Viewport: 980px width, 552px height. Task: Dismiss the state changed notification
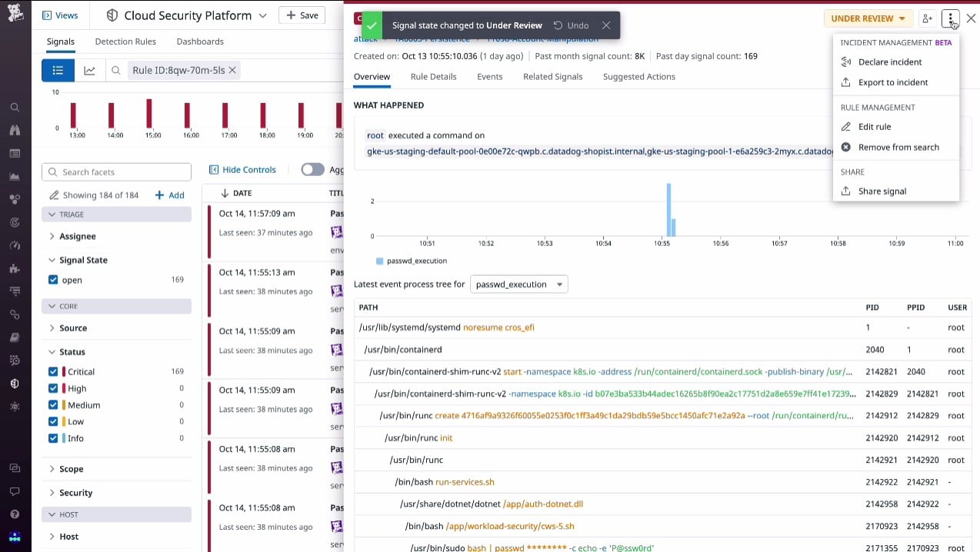tap(606, 25)
